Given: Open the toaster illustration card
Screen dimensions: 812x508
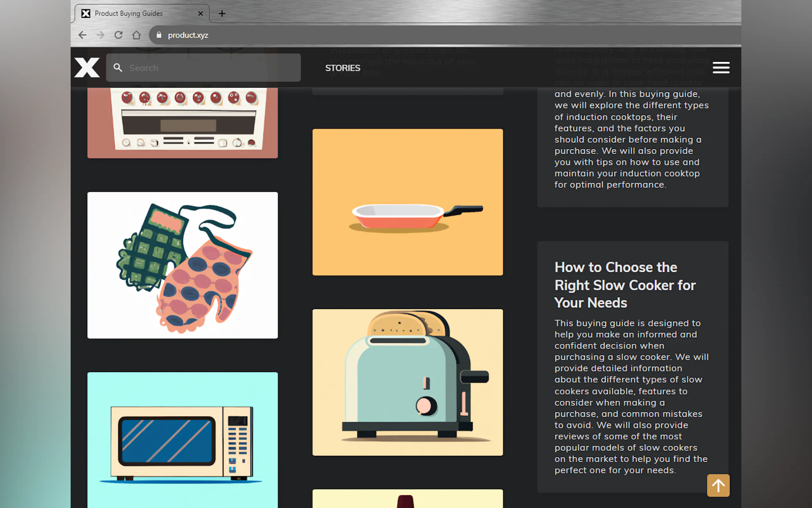Looking at the screenshot, I should point(408,382).
